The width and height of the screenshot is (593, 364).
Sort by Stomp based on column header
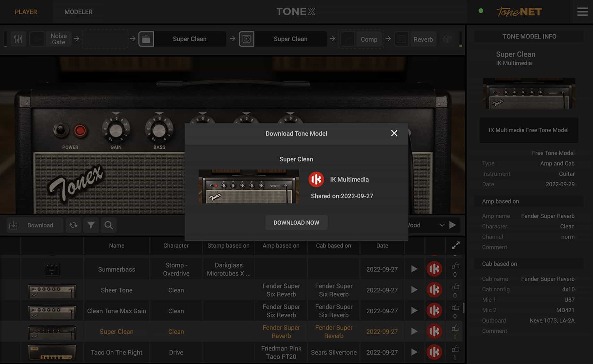point(229,245)
